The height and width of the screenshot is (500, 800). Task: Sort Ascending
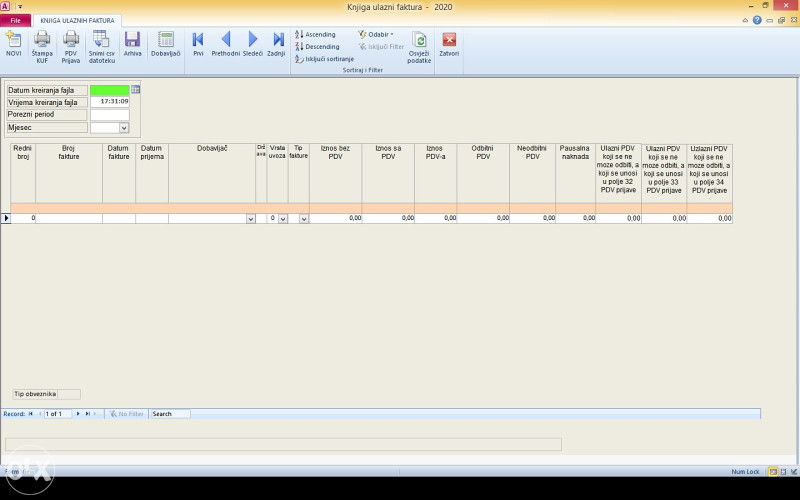(x=315, y=34)
